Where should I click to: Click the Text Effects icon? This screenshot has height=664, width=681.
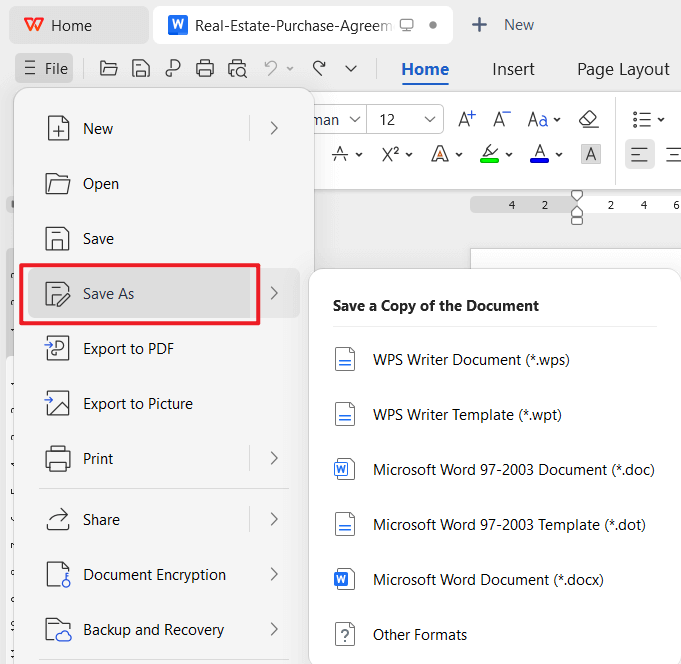pyautogui.click(x=440, y=154)
